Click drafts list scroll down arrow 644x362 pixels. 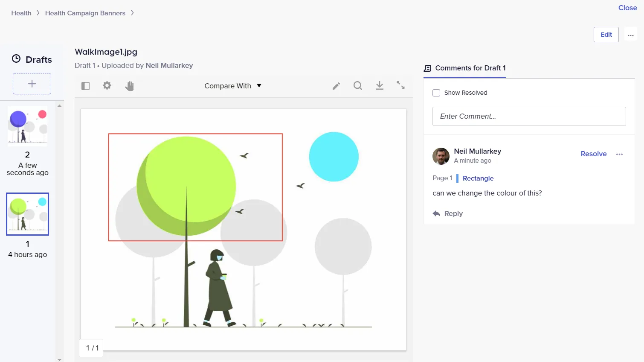59,359
